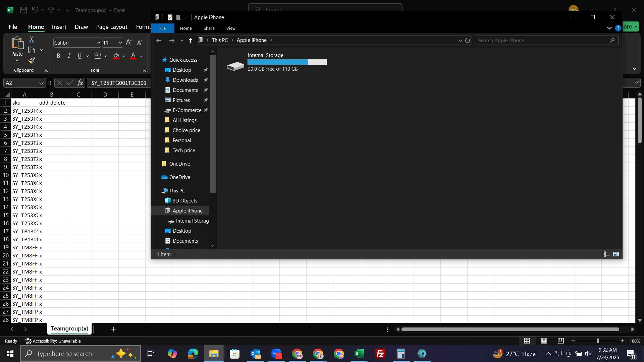Image resolution: width=644 pixels, height=362 pixels.
Task: Switch Explorer to details view icon
Action: pyautogui.click(x=606, y=254)
